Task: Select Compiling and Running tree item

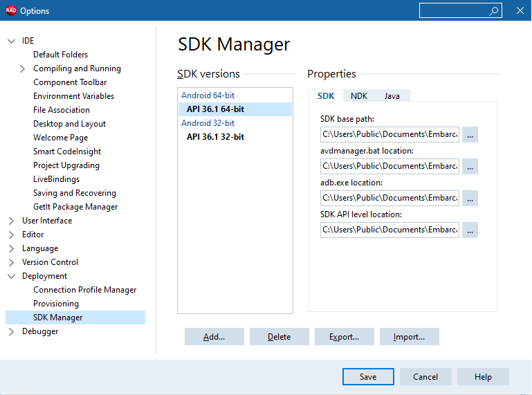Action: [x=77, y=68]
